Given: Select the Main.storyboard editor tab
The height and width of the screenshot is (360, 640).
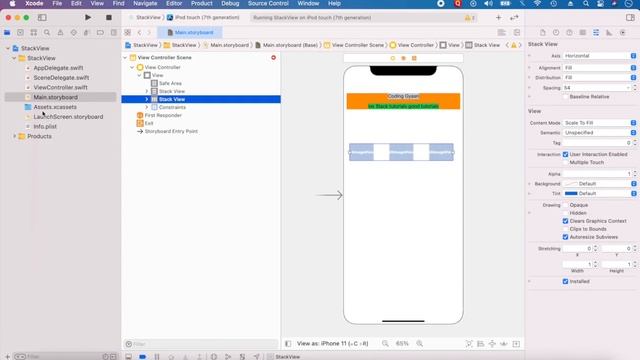Looking at the screenshot, I should pos(190,32).
